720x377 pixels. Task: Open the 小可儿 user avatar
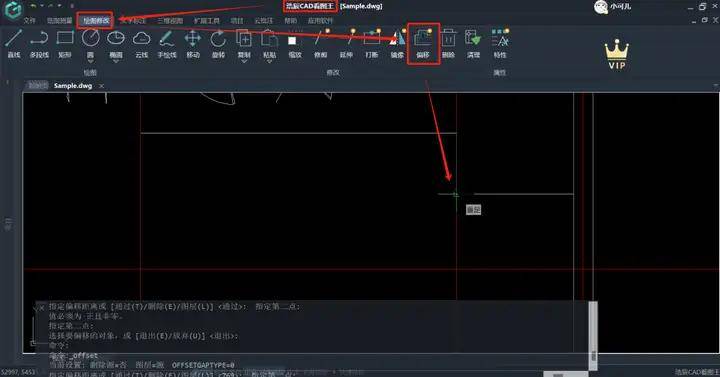pos(601,7)
